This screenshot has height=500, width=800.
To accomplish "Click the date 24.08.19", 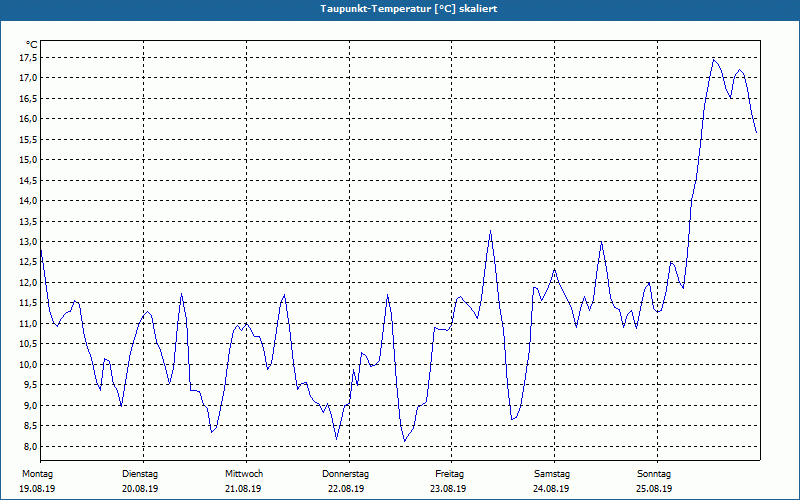I will pos(551,489).
